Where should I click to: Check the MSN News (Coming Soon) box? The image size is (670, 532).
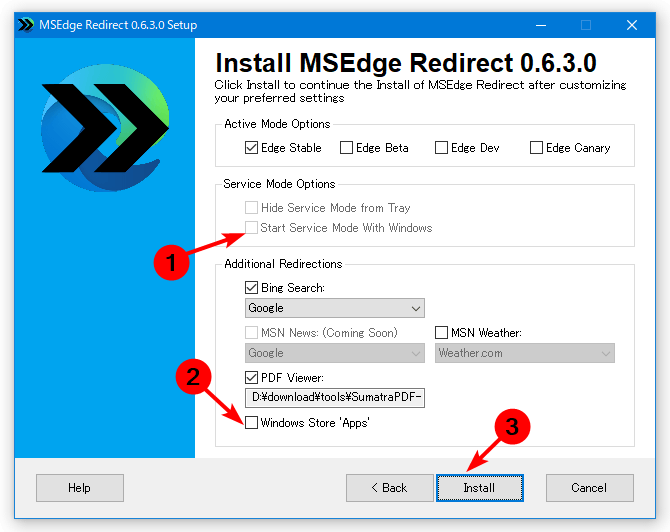click(251, 332)
